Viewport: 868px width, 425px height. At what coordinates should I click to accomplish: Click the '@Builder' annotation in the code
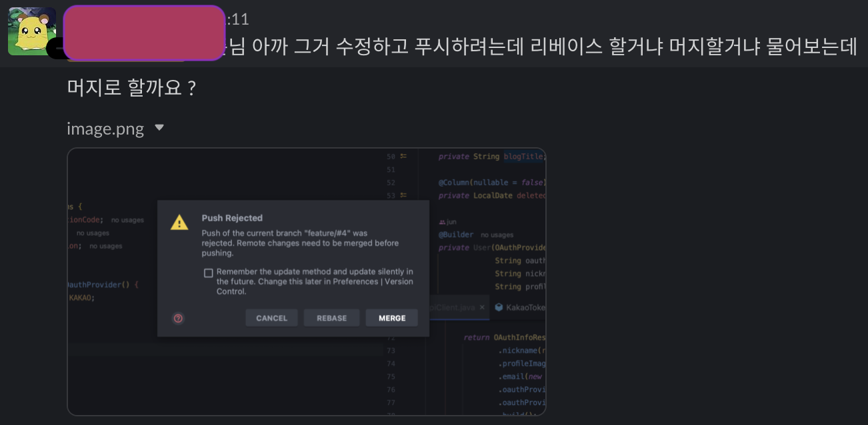pyautogui.click(x=456, y=234)
